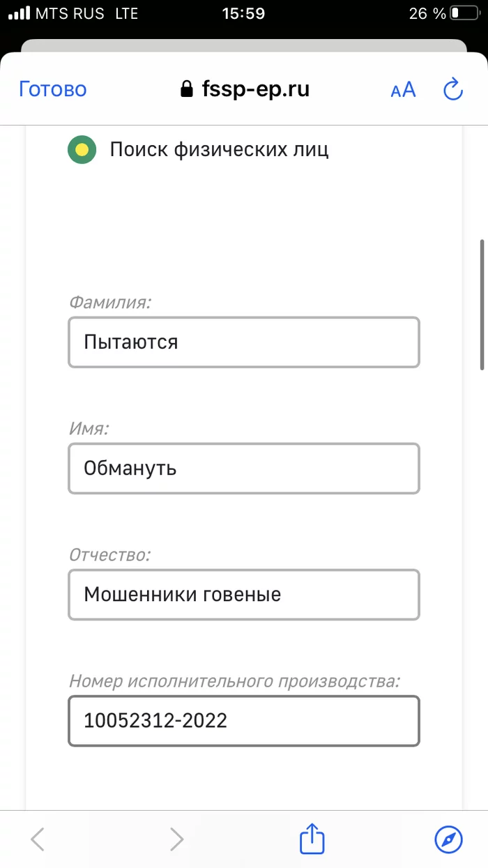
Task: Tap the forward navigation arrow
Action: 175,839
